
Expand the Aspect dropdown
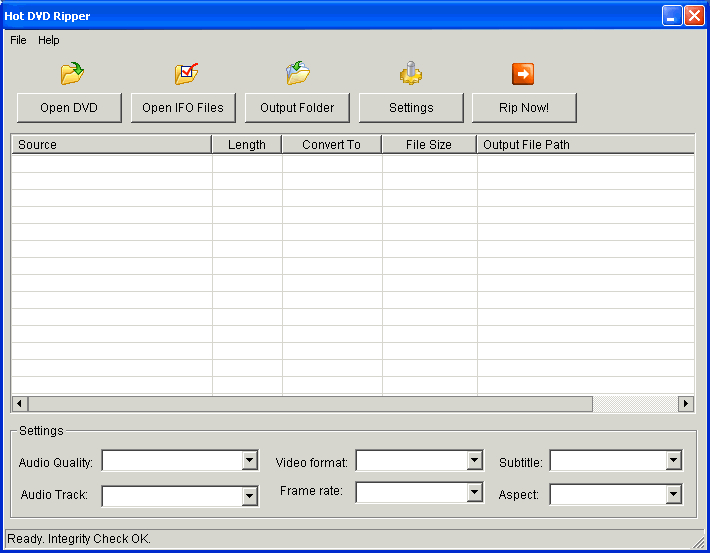coord(674,495)
